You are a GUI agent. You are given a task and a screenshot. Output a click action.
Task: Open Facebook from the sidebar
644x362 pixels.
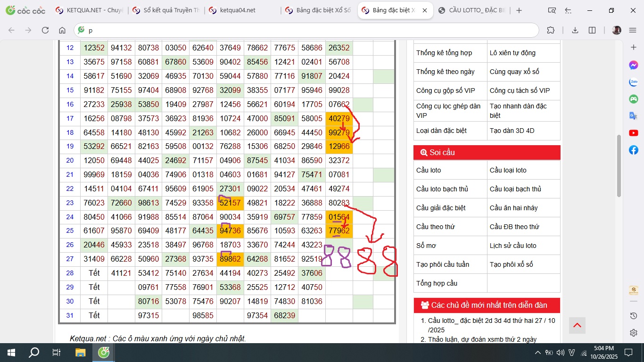click(x=633, y=150)
